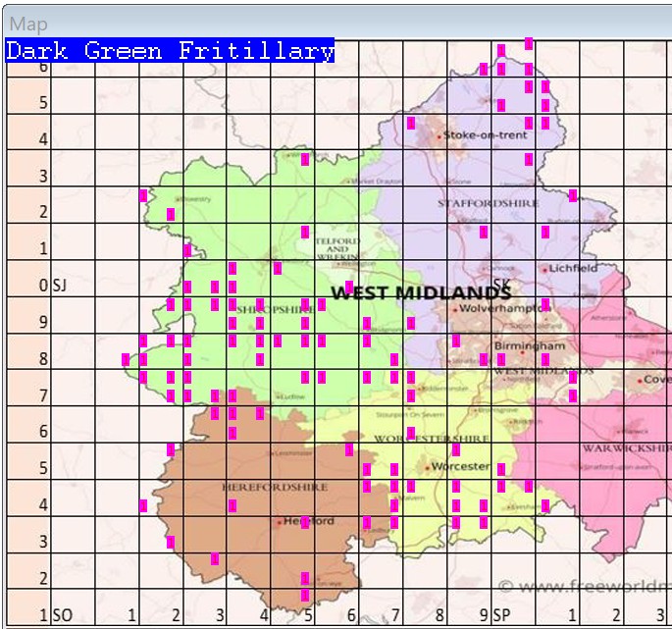Click the WEST MIDLANDS bold map heading
The height and width of the screenshot is (629, 672).
[420, 292]
